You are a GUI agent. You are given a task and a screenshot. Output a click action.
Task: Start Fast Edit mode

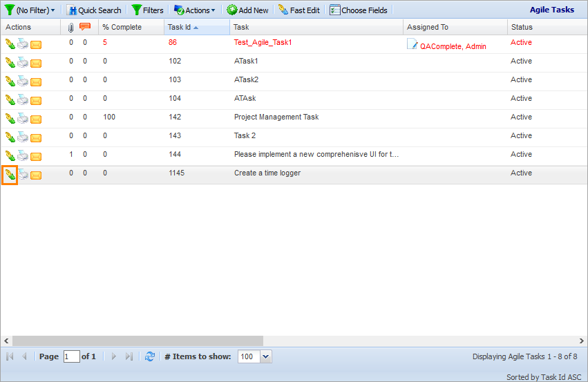pyautogui.click(x=299, y=10)
